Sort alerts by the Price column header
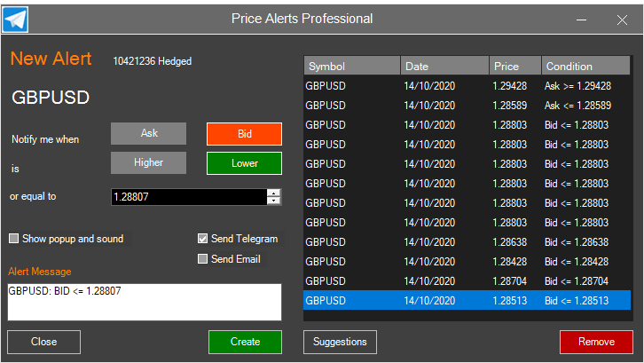The width and height of the screenshot is (644, 363). pos(514,67)
